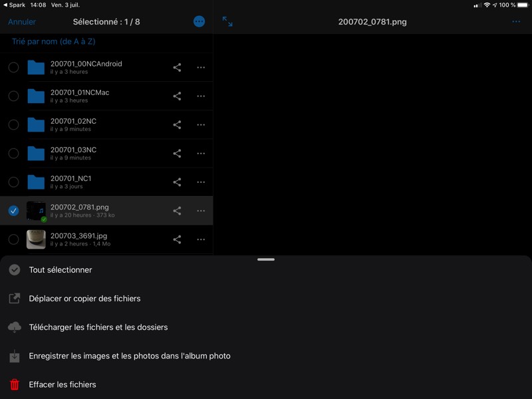The width and height of the screenshot is (532, 399).
Task: Tap share icon for 200701_02NC folder
Action: [177, 124]
